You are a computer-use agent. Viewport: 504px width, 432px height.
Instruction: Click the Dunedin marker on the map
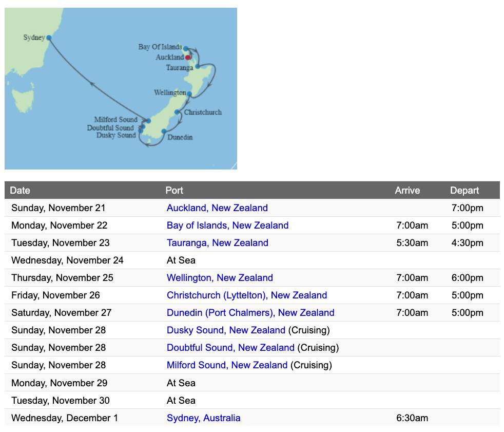coord(164,132)
